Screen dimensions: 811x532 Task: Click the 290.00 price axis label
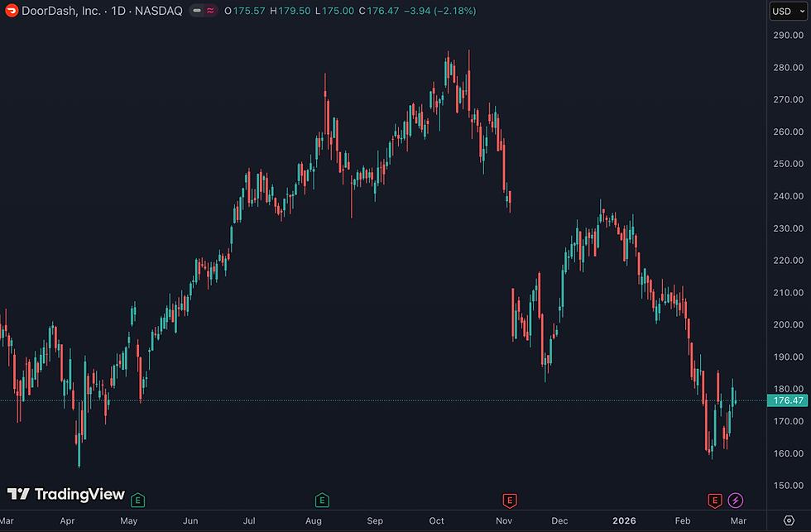[788, 35]
